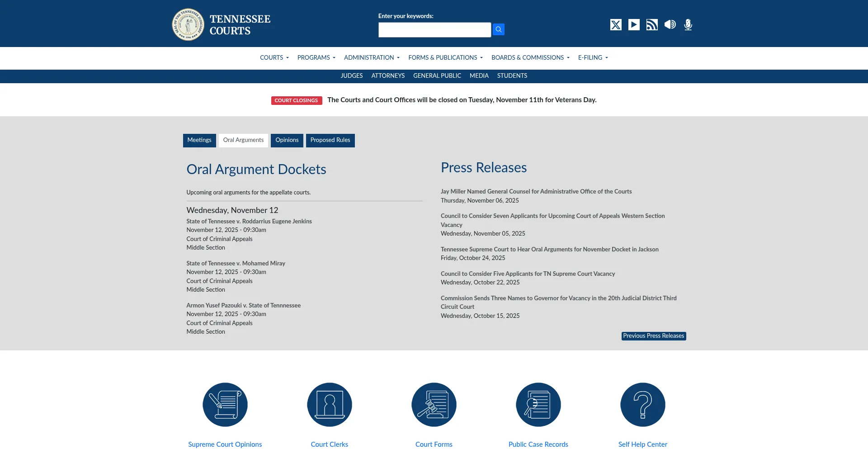Expand the Forms & Publications dropdown
The width and height of the screenshot is (868, 449).
coord(445,58)
